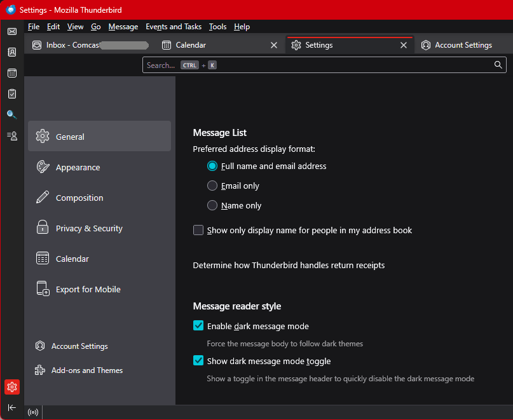This screenshot has width=513, height=420.
Task: Open the Calendar settings category
Action: (99, 258)
